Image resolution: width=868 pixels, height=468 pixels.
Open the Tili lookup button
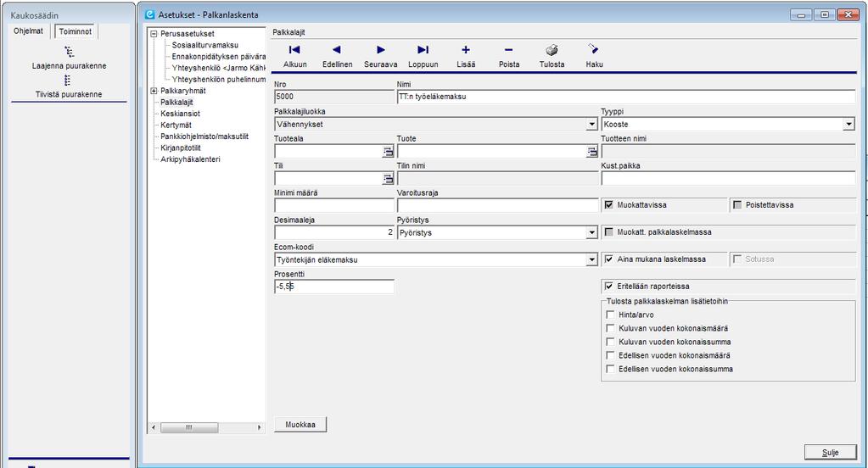(388, 179)
